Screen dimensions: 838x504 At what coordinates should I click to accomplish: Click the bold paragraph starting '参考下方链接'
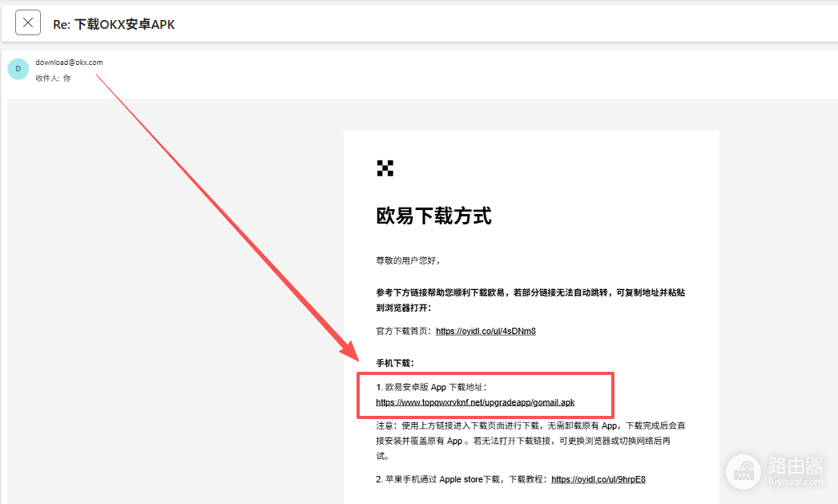[530, 300]
